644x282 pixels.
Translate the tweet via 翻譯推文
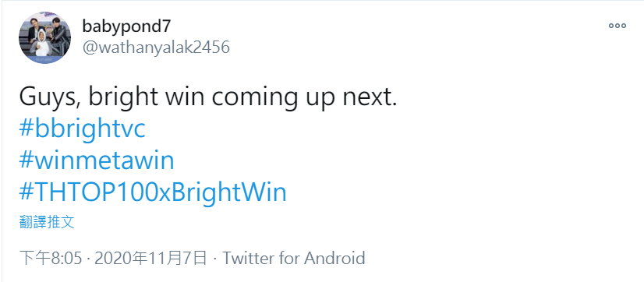pos(47,222)
